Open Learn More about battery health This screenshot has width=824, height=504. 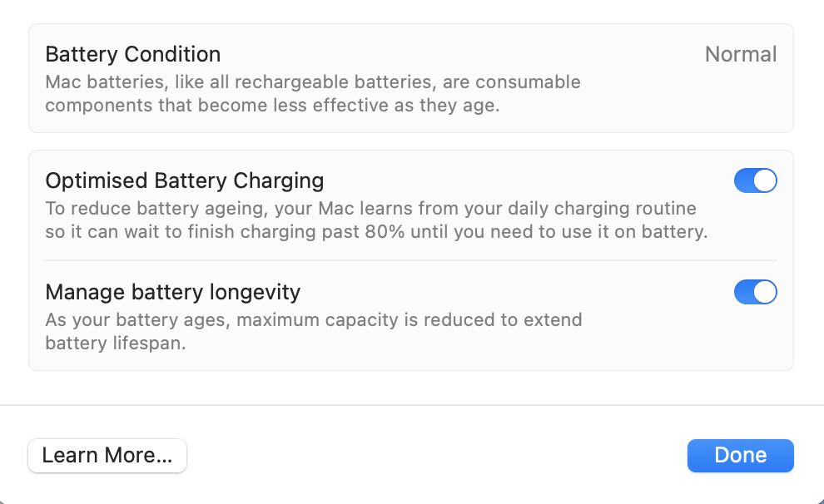point(107,455)
